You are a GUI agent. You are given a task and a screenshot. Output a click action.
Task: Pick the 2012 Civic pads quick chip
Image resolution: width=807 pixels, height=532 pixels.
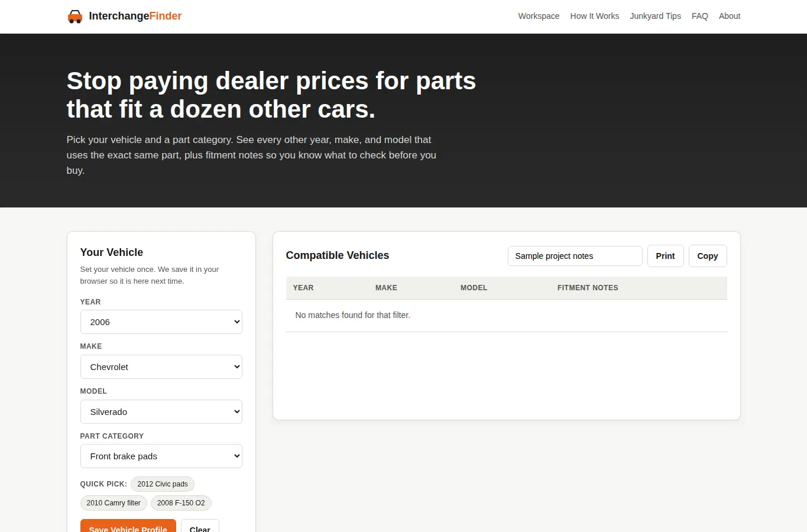163,484
